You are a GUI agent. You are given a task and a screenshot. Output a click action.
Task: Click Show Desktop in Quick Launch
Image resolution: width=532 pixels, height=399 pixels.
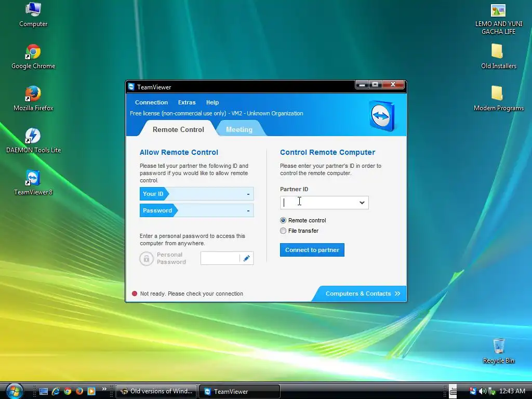click(44, 391)
